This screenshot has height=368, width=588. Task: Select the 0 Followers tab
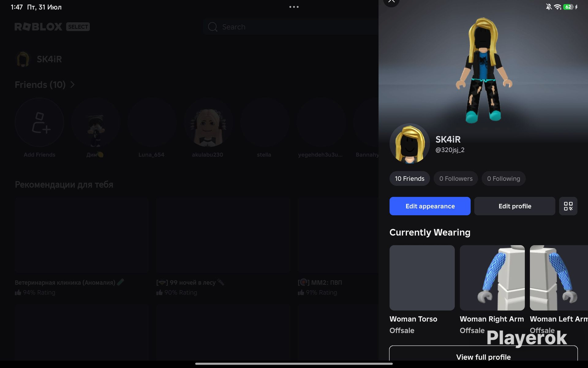[456, 178]
